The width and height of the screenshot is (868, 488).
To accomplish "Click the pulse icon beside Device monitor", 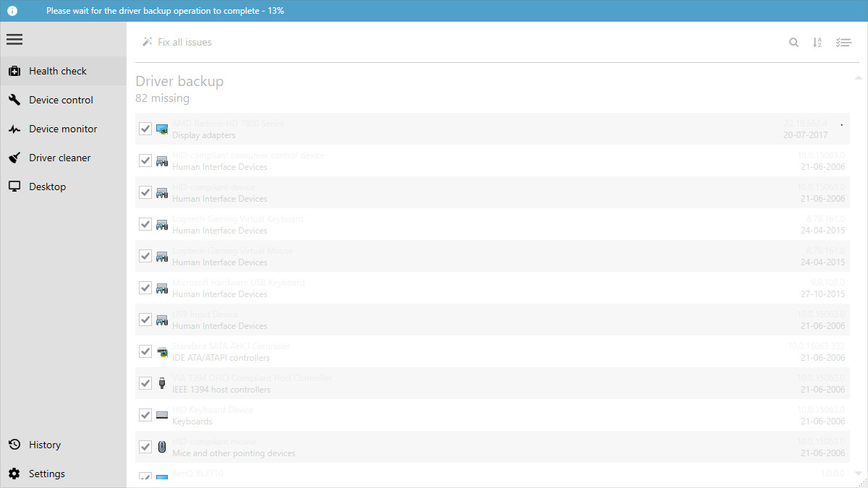I will (14, 128).
